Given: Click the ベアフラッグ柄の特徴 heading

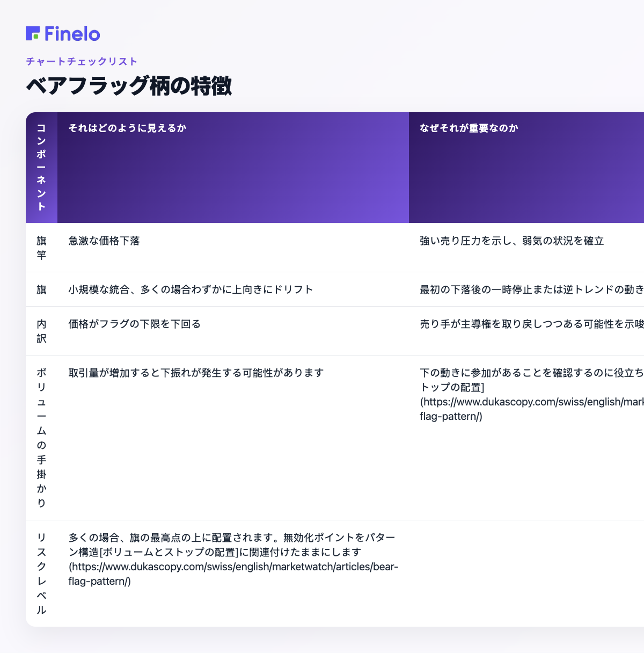Looking at the screenshot, I should click(x=129, y=86).
